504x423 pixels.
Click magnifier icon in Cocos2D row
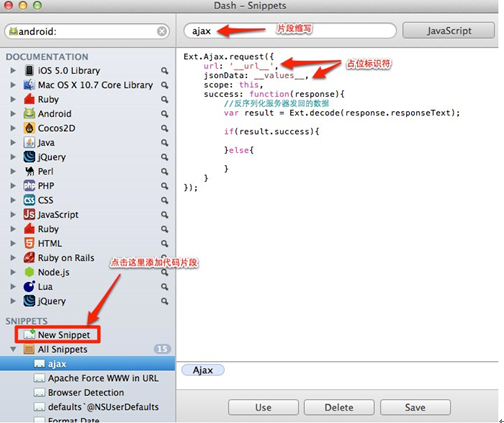tap(165, 128)
